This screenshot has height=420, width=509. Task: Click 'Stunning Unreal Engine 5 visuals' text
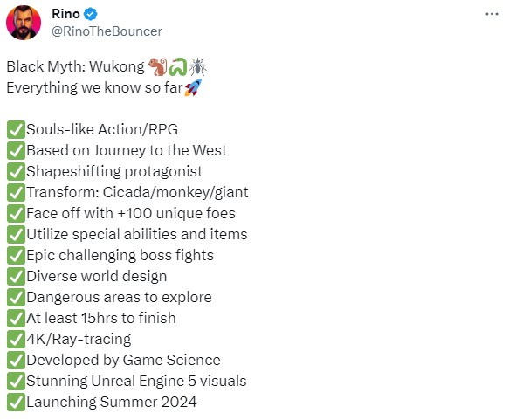coord(136,381)
